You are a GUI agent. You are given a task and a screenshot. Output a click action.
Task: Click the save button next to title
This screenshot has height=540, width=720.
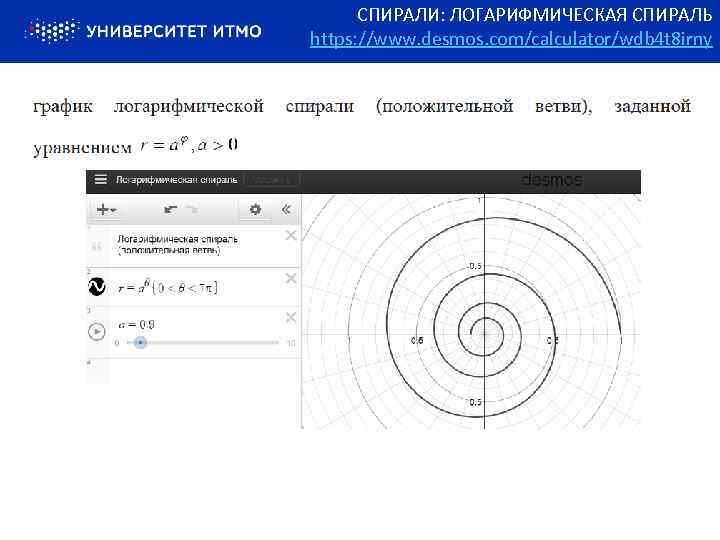coord(272,180)
